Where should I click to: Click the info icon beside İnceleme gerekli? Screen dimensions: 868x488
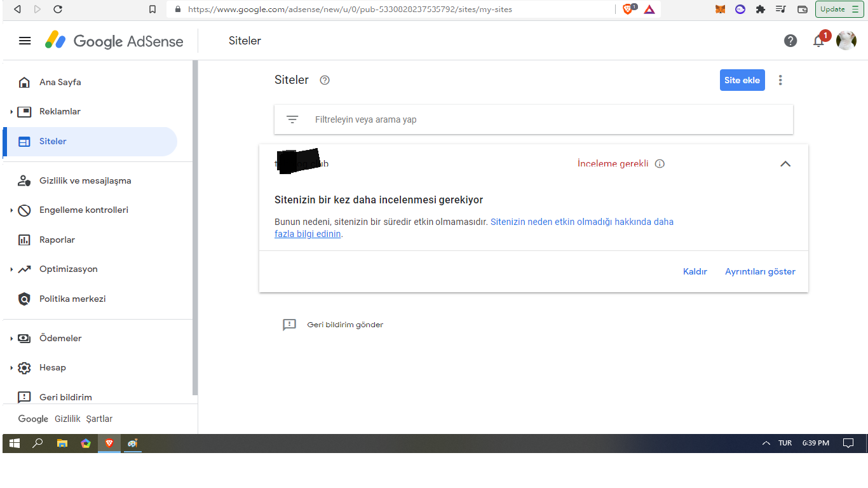pos(660,164)
